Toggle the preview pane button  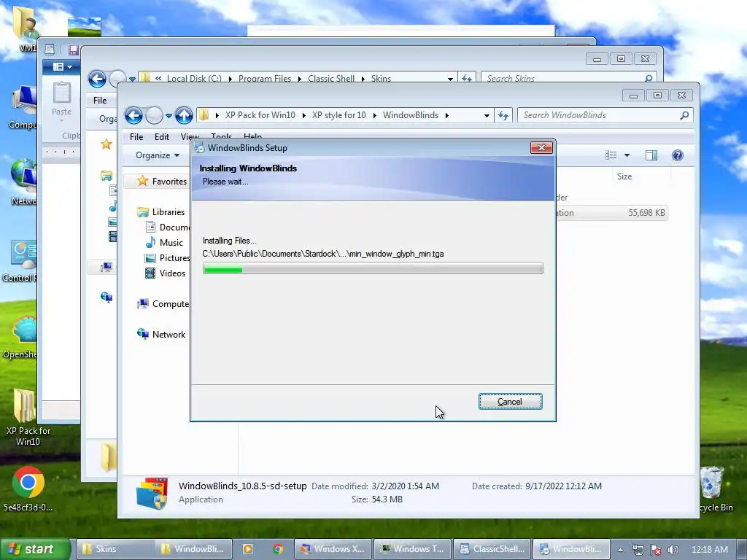651,155
